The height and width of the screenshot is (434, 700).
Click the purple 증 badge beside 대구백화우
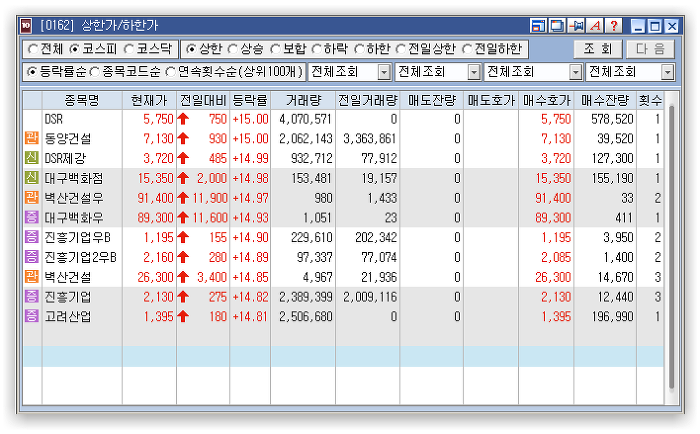point(32,217)
